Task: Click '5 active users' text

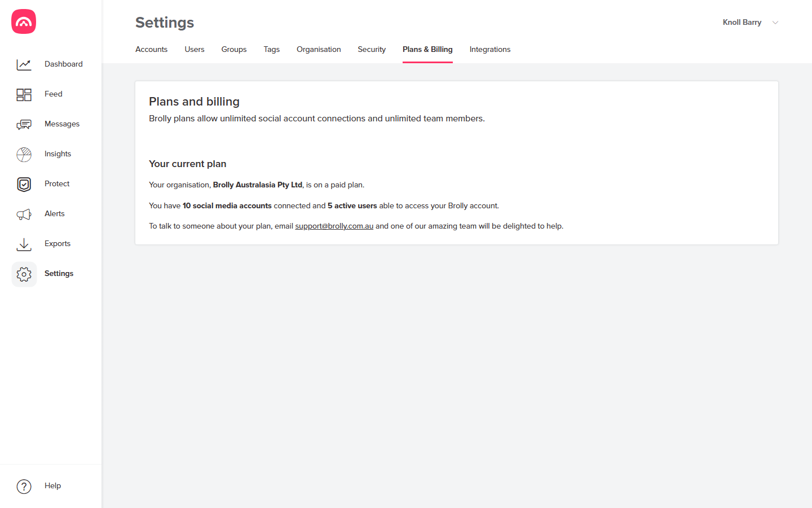Action: [x=352, y=205]
